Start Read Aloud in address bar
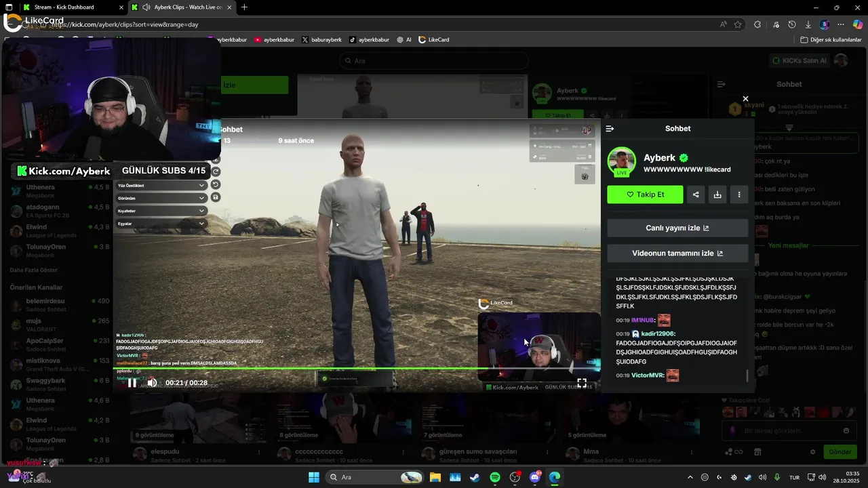Screen dimensions: 868x488 click(x=724, y=24)
